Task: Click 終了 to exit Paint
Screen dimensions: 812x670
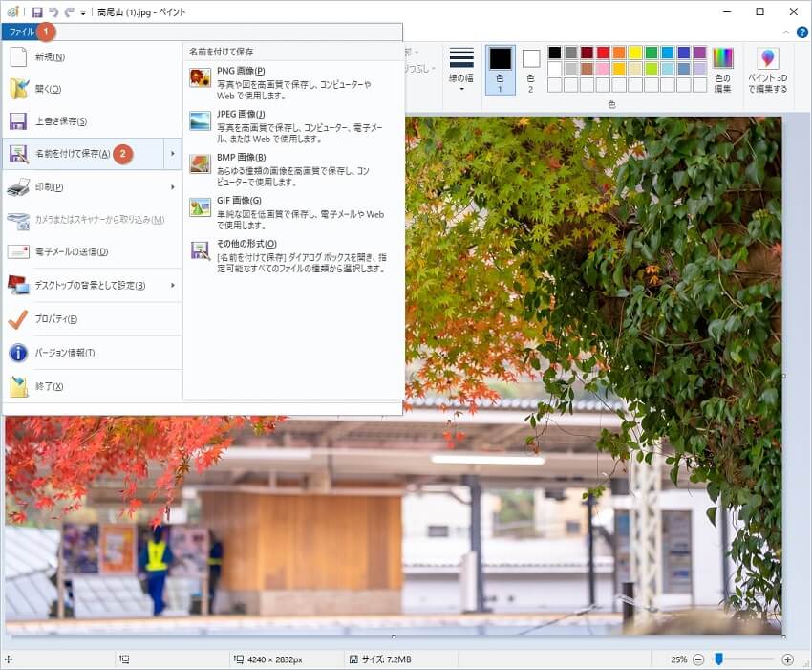Action: coord(49,386)
